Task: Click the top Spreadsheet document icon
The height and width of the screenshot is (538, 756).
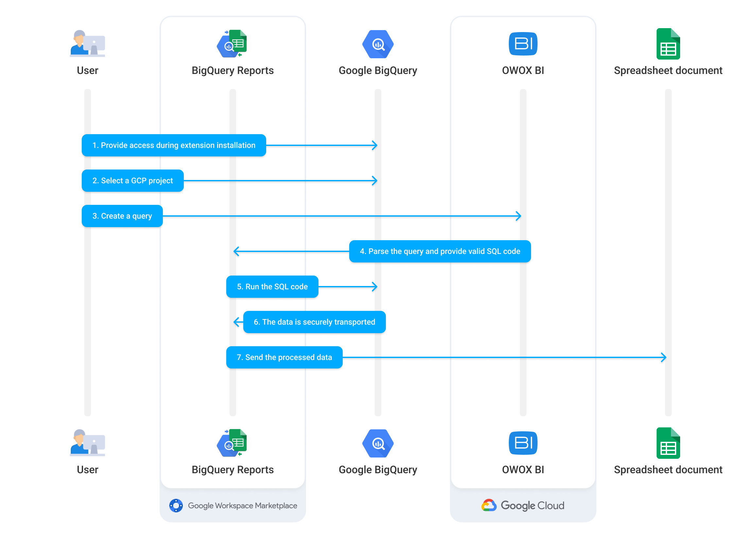Action: 668,44
